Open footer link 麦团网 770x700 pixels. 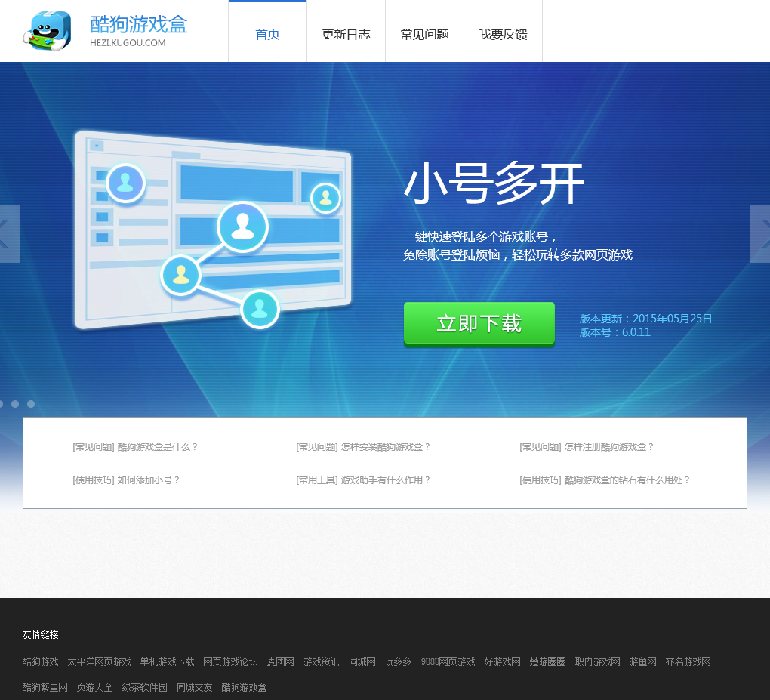[x=280, y=661]
